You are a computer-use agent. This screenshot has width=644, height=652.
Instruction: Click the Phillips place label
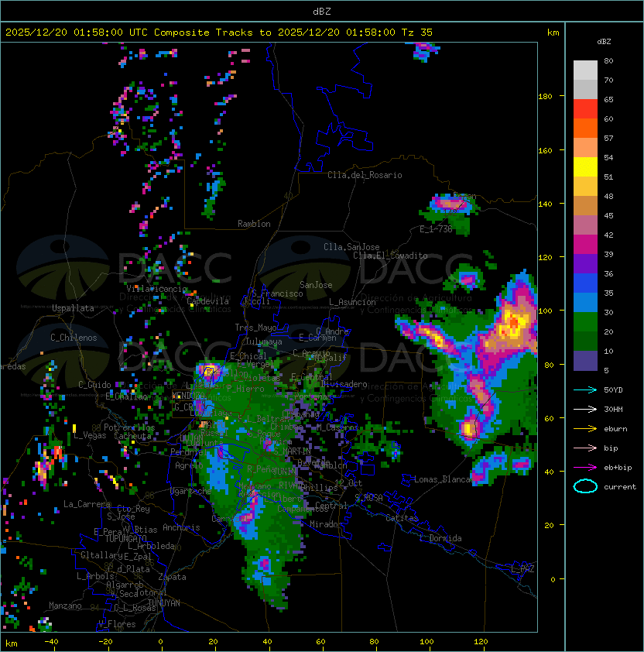(319, 487)
